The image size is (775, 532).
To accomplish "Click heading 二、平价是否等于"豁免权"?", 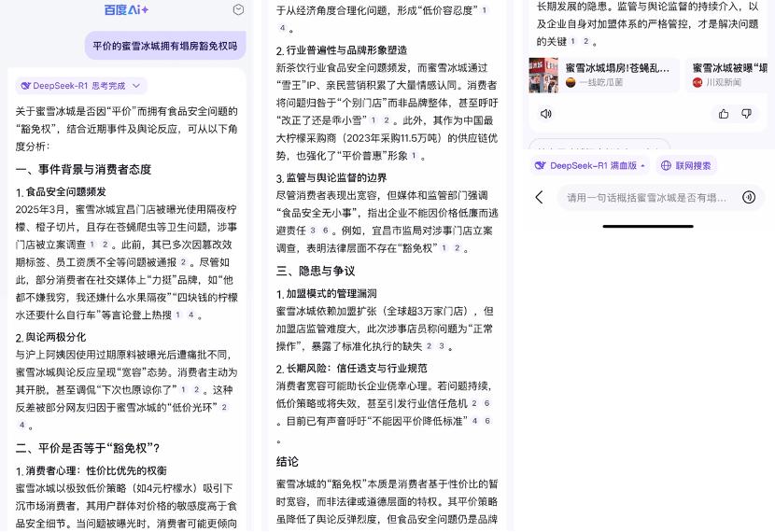I will pos(88,448).
